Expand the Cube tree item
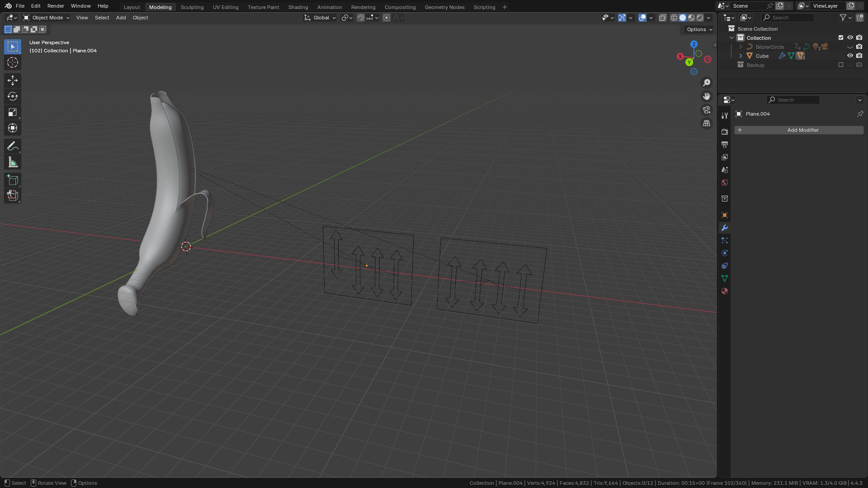This screenshot has height=488, width=868. click(741, 56)
